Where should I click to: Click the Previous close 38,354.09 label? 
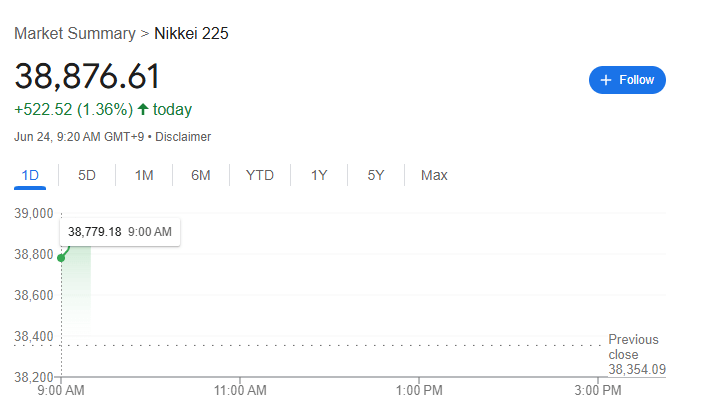(x=637, y=354)
